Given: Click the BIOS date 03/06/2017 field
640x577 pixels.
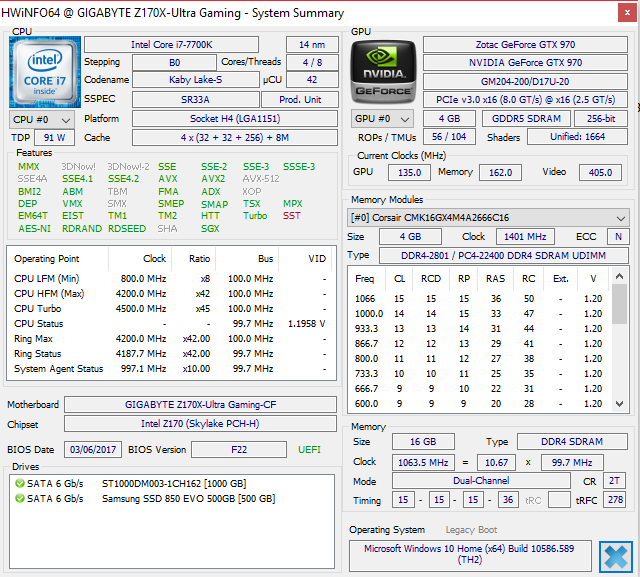Looking at the screenshot, I should 93,450.
